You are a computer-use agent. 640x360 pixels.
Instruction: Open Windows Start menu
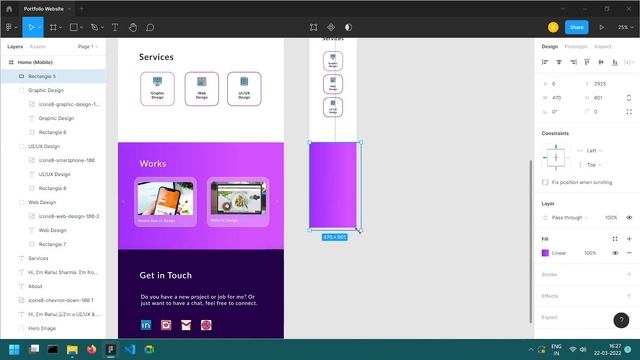(14, 349)
